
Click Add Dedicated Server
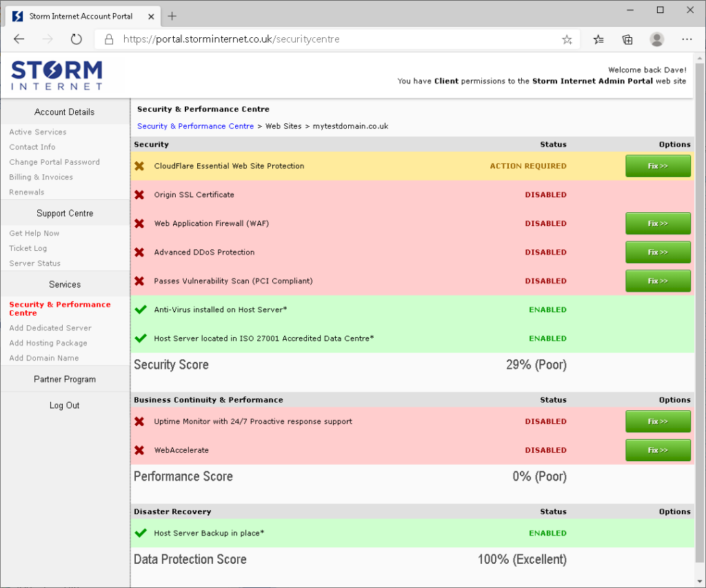click(x=50, y=328)
